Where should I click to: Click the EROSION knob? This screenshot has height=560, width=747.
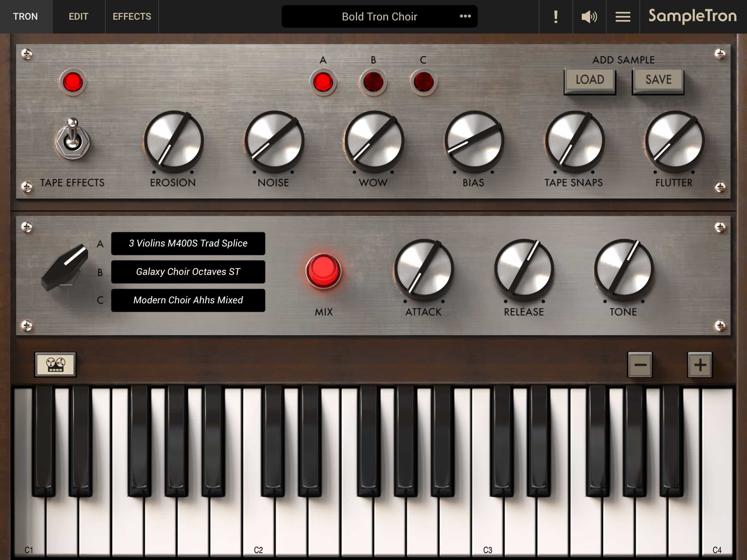(173, 141)
